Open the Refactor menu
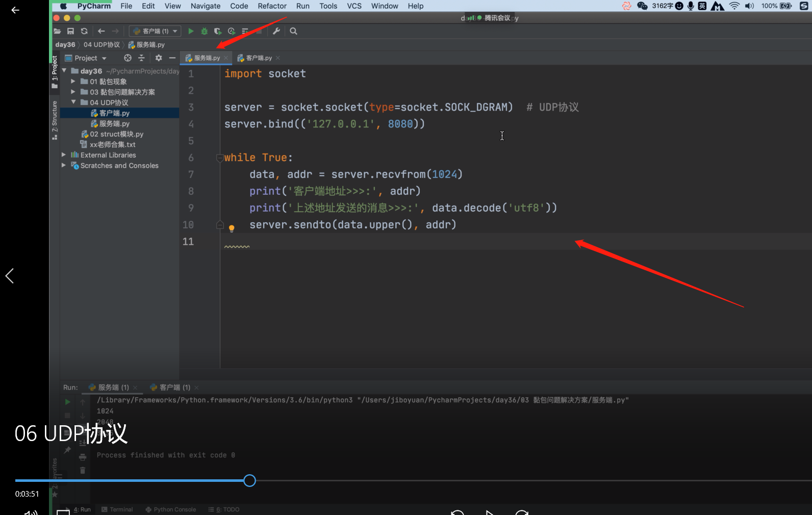 pyautogui.click(x=272, y=6)
